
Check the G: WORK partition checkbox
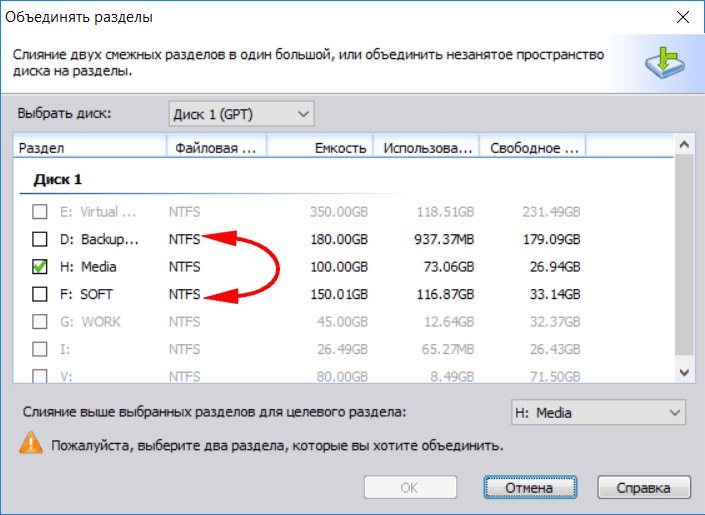coord(40,322)
